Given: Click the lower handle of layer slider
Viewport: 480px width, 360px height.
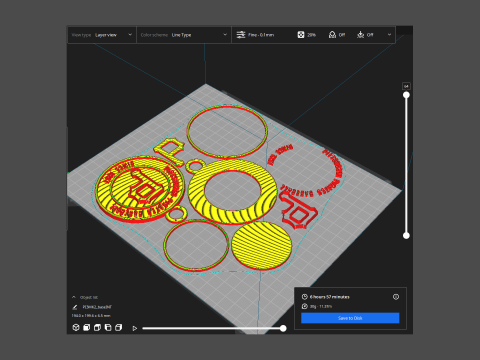Looking at the screenshot, I should [x=406, y=236].
